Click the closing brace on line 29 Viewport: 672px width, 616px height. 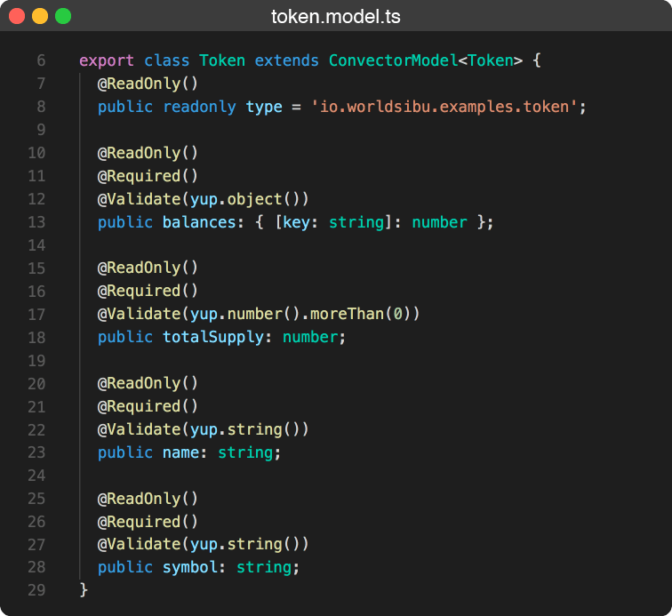click(x=84, y=590)
